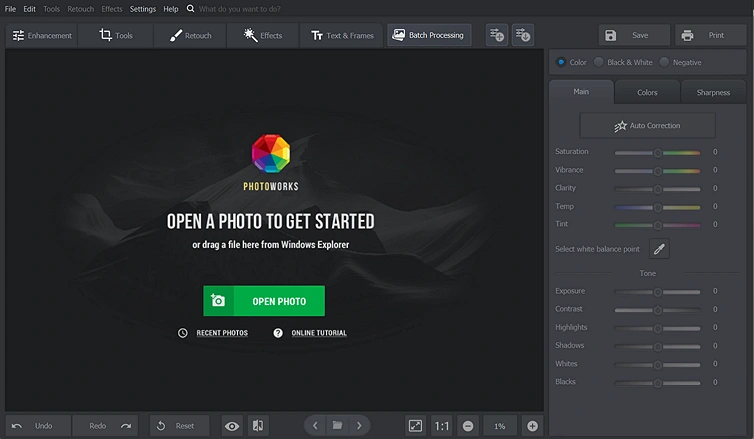Click the Redo button

(x=105, y=426)
